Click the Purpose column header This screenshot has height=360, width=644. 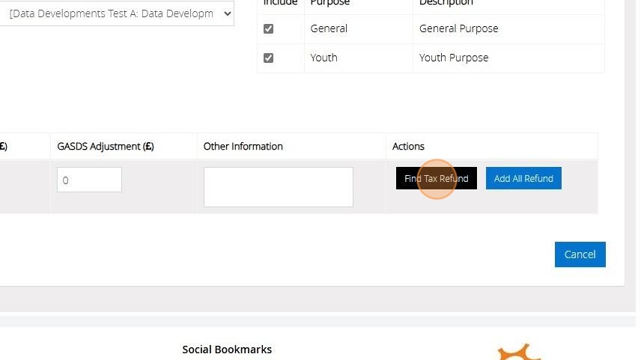[x=330, y=3]
